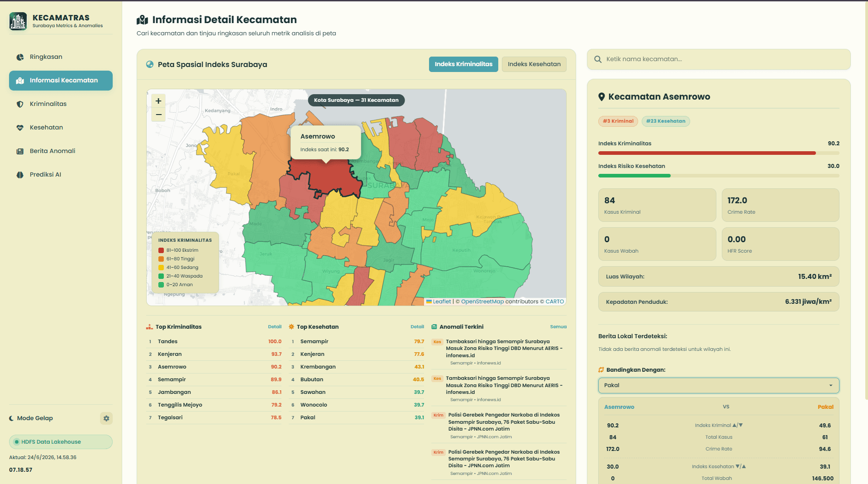Switch map to Indeks Kriminalitas

tap(463, 64)
